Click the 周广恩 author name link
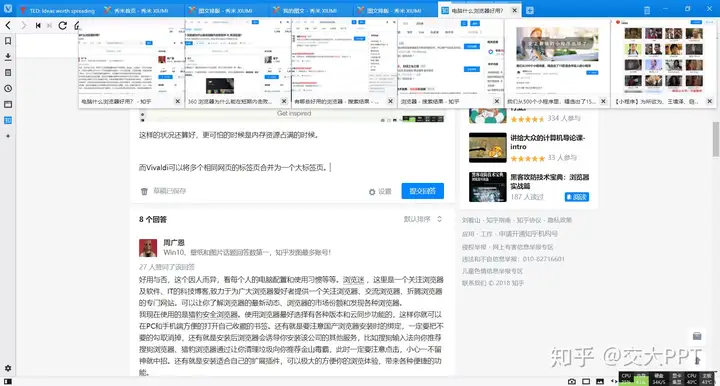This screenshot has height=386, width=720. point(174,242)
